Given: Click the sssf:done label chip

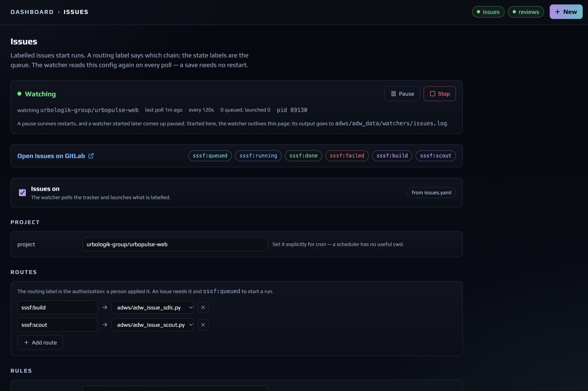Looking at the screenshot, I should [303, 156].
